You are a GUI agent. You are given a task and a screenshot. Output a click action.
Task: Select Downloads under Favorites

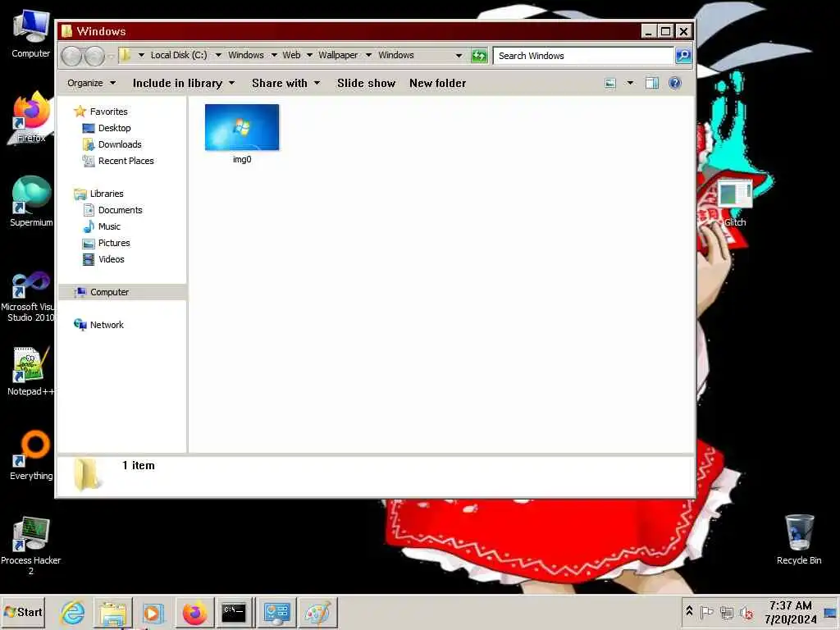pyautogui.click(x=120, y=144)
